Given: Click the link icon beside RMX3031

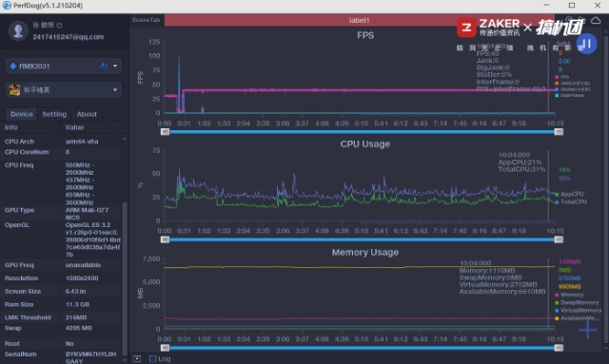Looking at the screenshot, I should (104, 66).
